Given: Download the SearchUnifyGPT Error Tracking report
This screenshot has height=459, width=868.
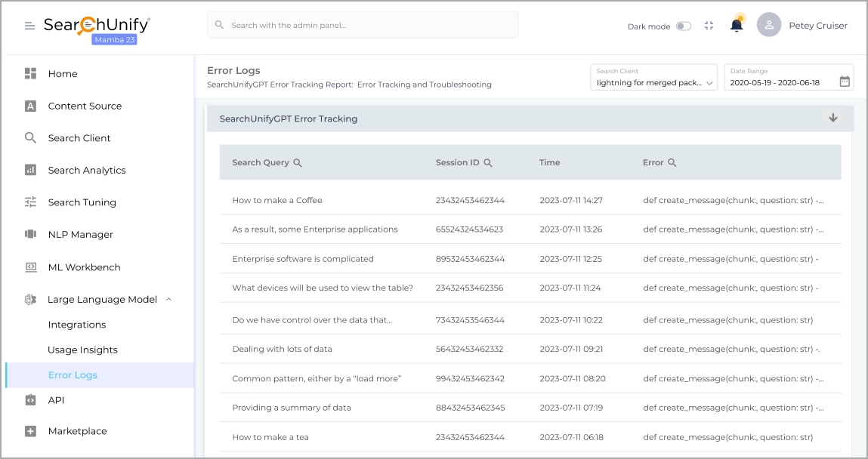Looking at the screenshot, I should pos(832,118).
